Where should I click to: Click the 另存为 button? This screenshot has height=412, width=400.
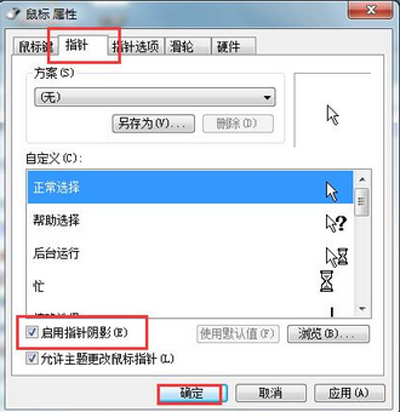coord(153,124)
